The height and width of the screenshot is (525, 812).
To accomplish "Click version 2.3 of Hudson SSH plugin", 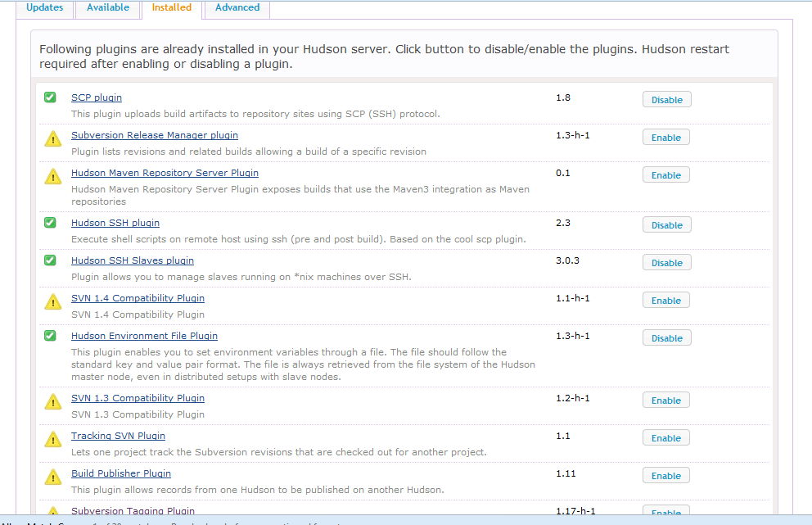I will point(563,223).
